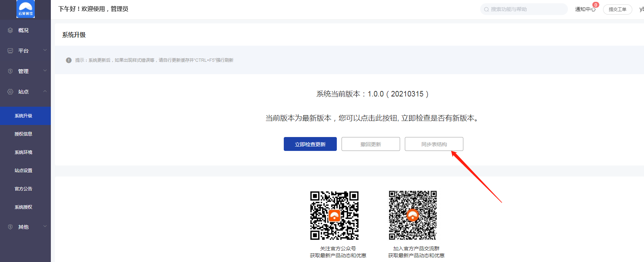Viewport: 644px width, 262px height.
Task: Click the chart icon beside 平台
Action: coord(10,51)
